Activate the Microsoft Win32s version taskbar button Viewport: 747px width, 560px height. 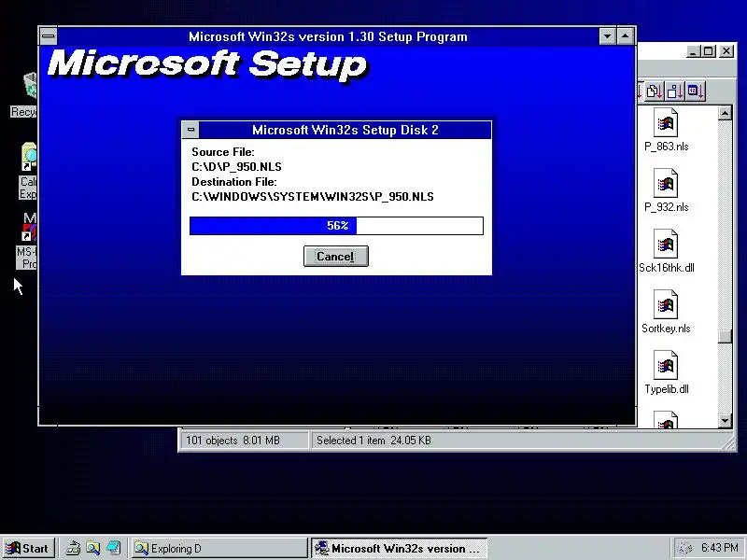[x=400, y=548]
